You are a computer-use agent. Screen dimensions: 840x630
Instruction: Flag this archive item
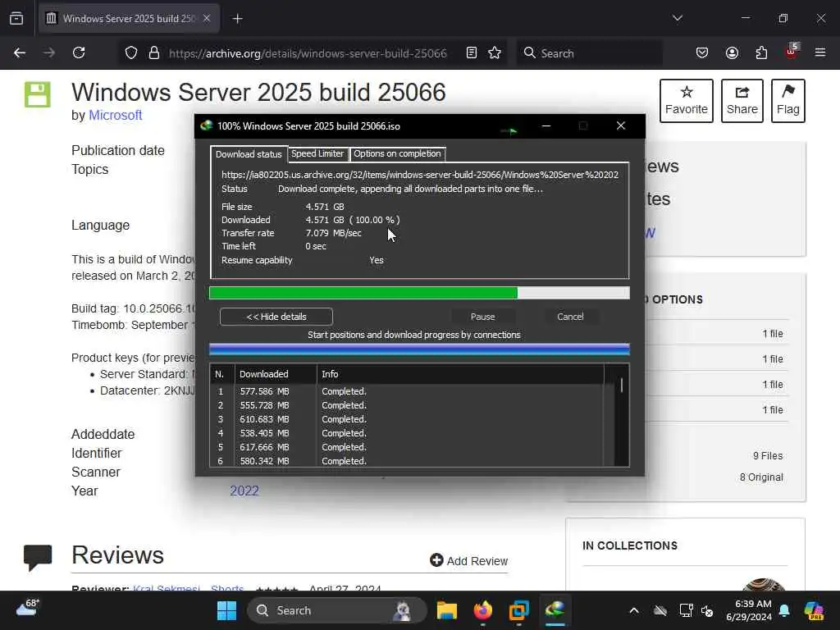788,101
